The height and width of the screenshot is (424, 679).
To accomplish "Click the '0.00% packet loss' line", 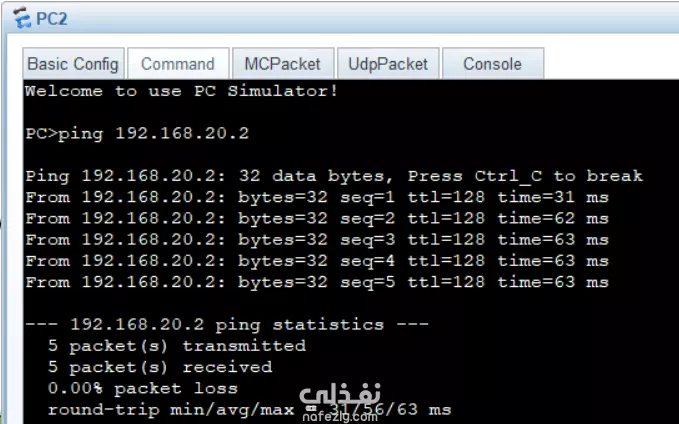I will coord(142,388).
